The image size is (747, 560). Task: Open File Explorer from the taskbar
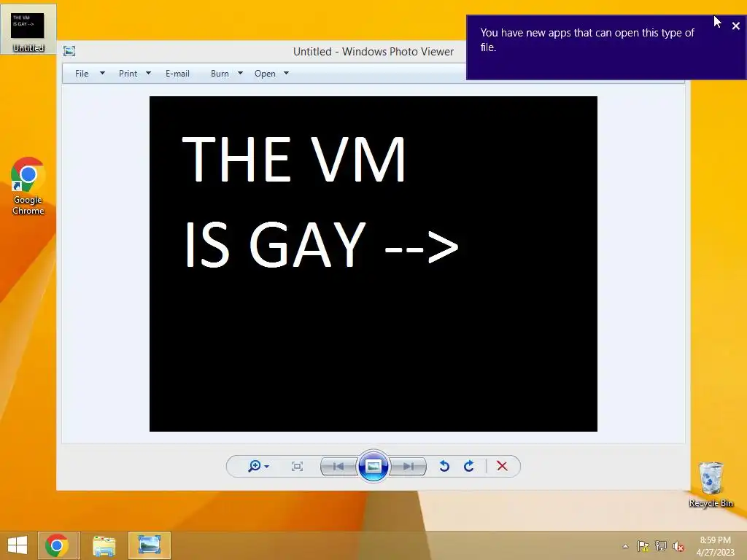pyautogui.click(x=104, y=545)
